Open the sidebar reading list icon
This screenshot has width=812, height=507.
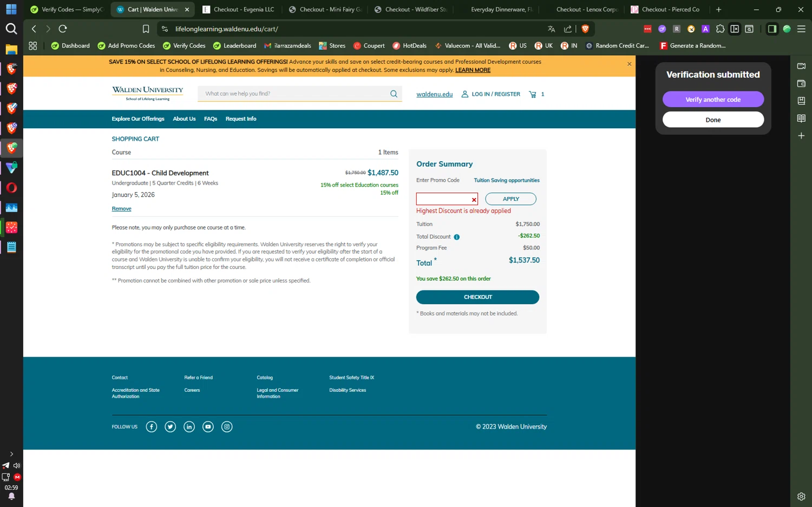[x=801, y=118]
